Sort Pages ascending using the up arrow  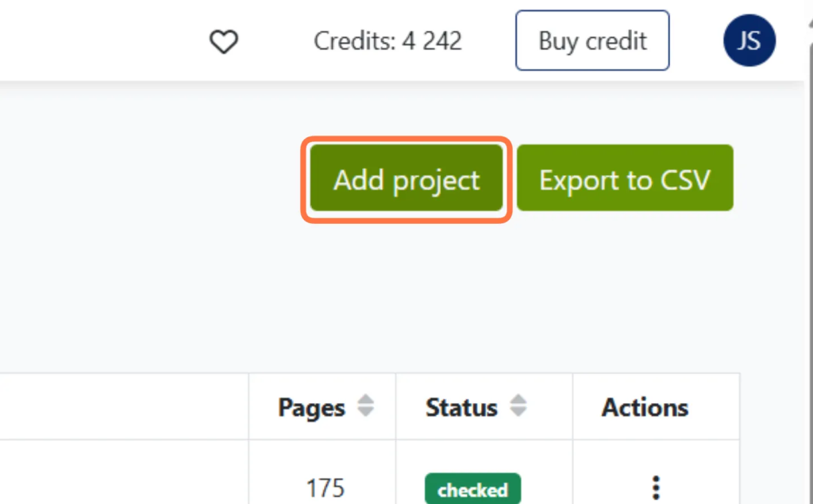(365, 399)
